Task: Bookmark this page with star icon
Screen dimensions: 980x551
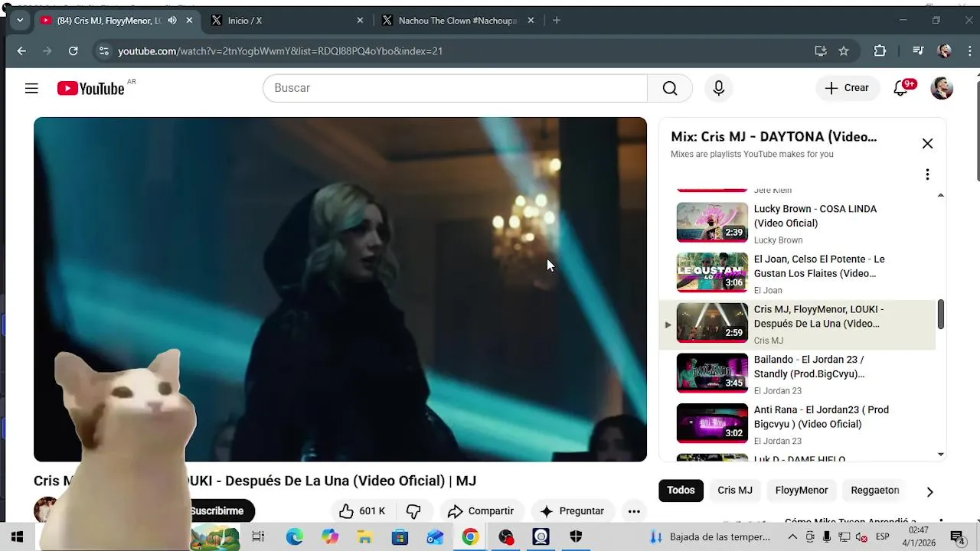Action: coord(844,51)
